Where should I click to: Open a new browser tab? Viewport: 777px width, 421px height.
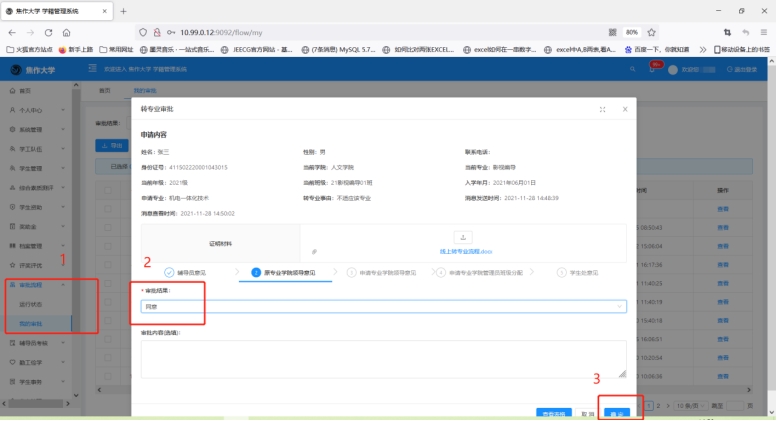[123, 10]
